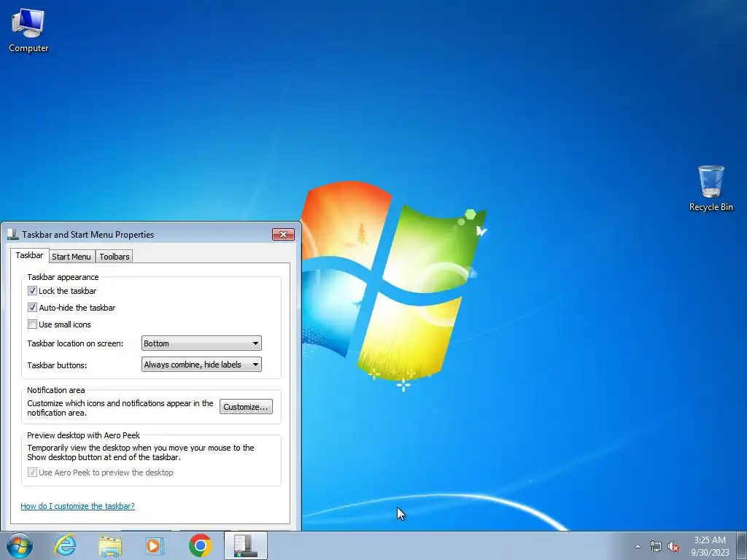Uncheck Lock the taskbar
This screenshot has width=747, height=560.
(x=32, y=290)
